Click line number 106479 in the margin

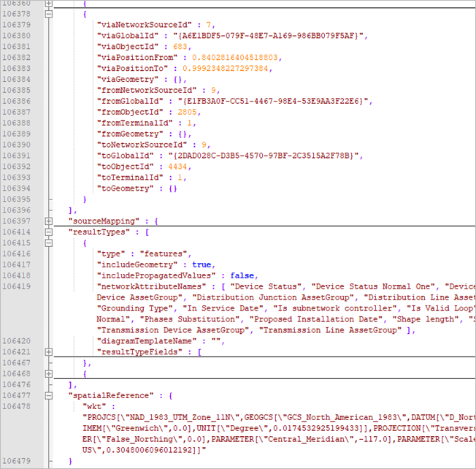click(16, 461)
